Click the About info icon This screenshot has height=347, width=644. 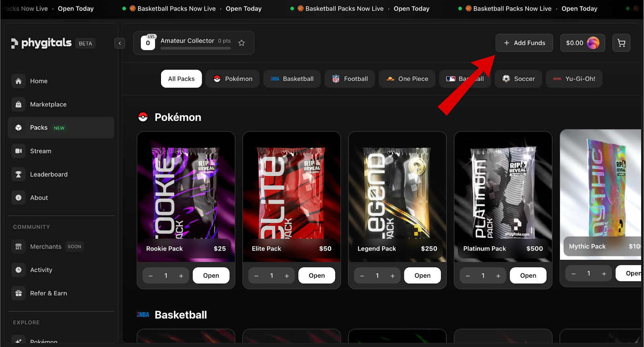click(19, 198)
